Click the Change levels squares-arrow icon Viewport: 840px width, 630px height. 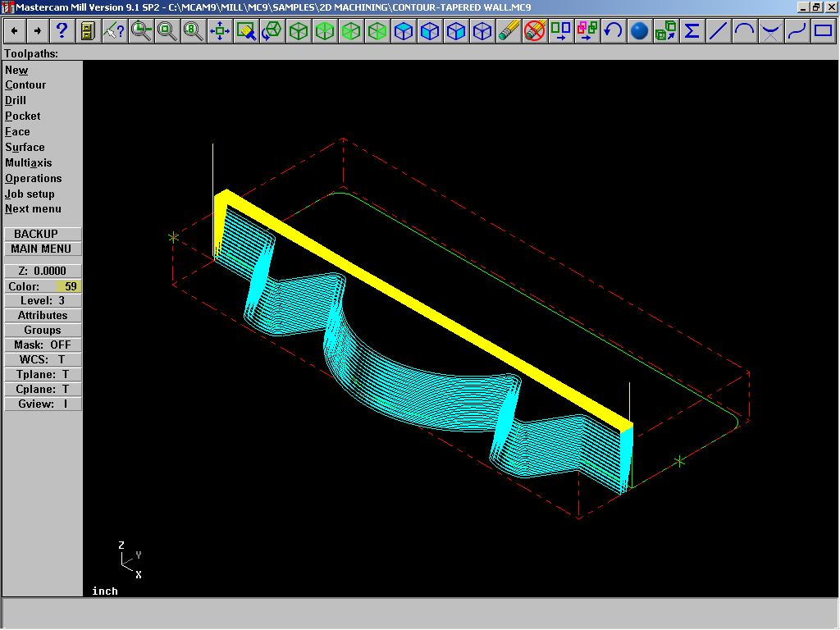[x=561, y=31]
